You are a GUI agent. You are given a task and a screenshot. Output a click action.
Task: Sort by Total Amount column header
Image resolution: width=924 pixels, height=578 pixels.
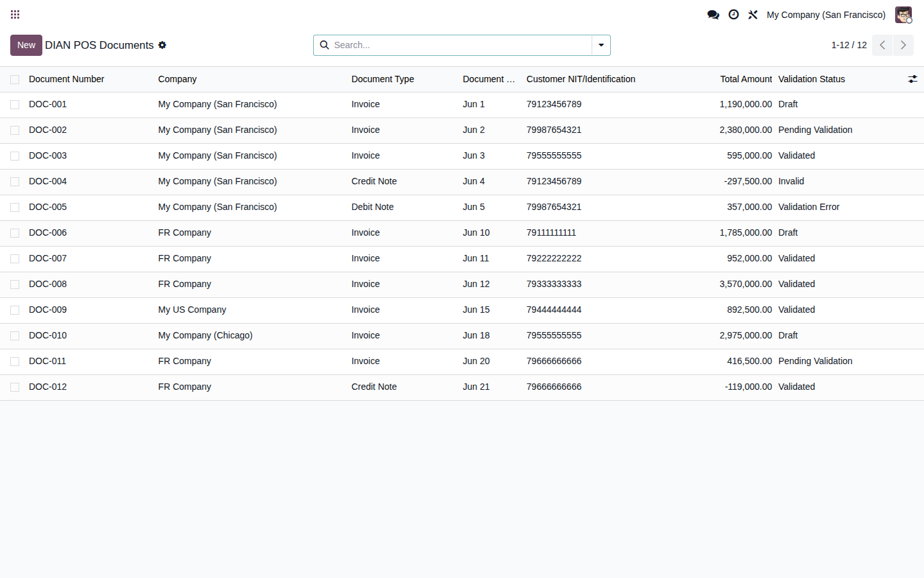click(746, 79)
